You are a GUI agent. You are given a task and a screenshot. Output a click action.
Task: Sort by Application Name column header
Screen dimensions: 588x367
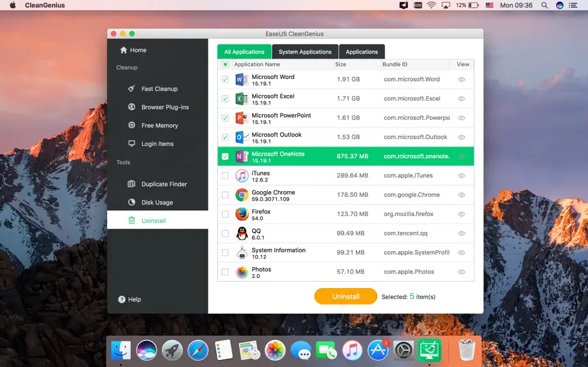click(257, 64)
